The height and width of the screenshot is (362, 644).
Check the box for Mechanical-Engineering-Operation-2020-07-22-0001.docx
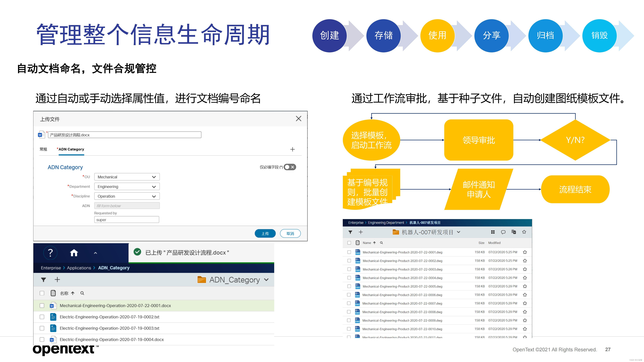42,306
